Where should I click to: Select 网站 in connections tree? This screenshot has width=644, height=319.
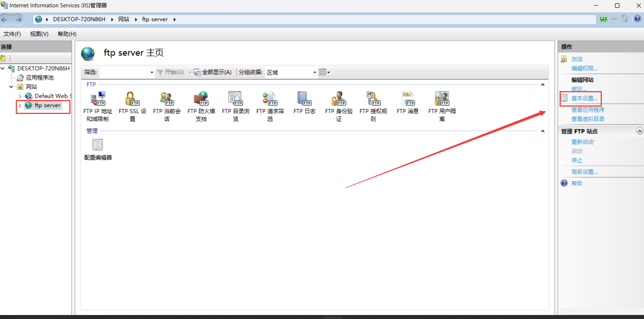32,87
